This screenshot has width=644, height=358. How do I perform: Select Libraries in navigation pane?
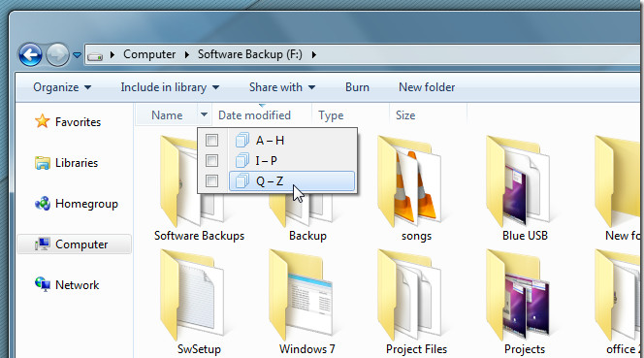pos(77,163)
